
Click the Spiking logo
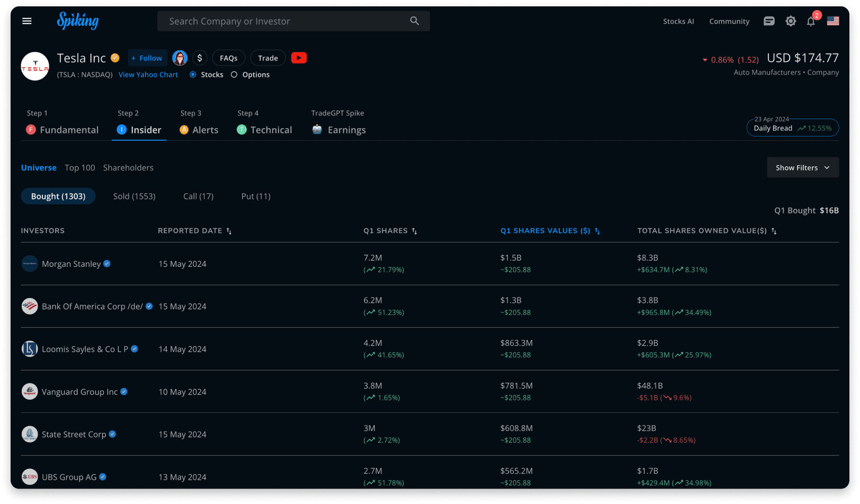78,21
